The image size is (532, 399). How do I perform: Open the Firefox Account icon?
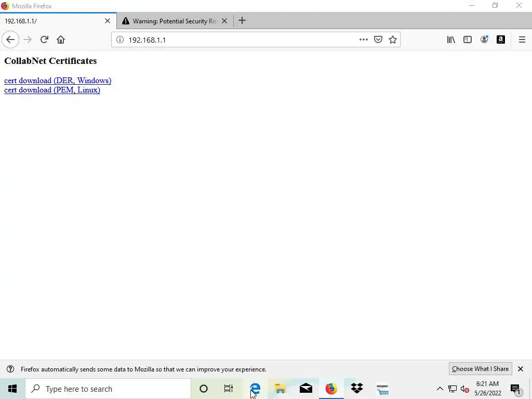click(484, 39)
